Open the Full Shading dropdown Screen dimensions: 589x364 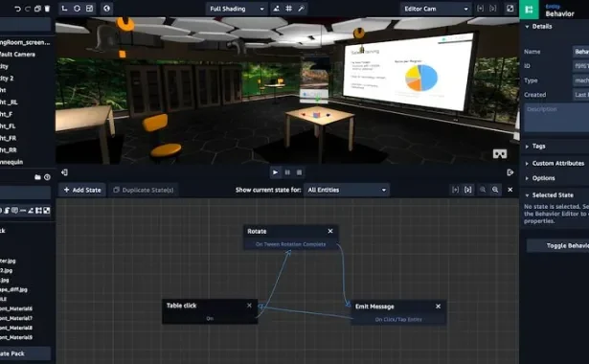pyautogui.click(x=237, y=9)
